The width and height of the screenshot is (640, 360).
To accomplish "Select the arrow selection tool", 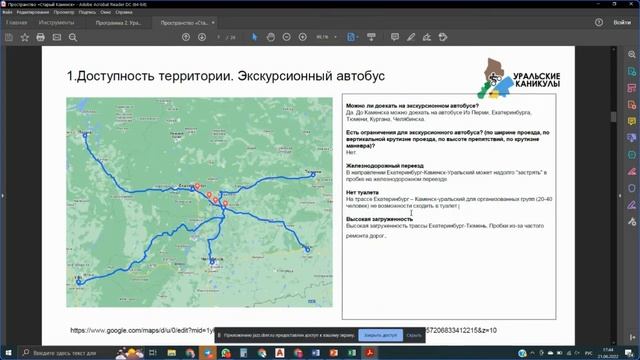I will (255, 37).
